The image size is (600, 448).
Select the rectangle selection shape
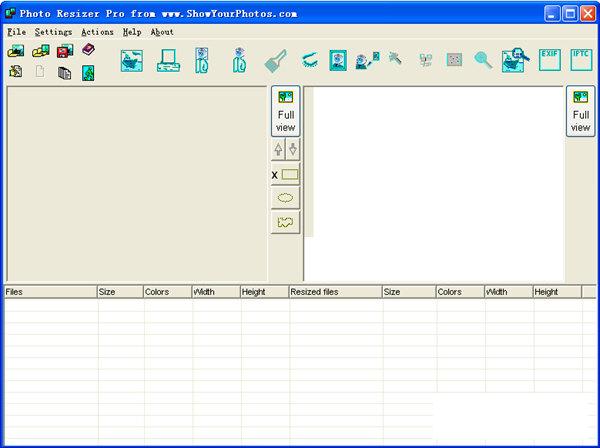tap(289, 174)
